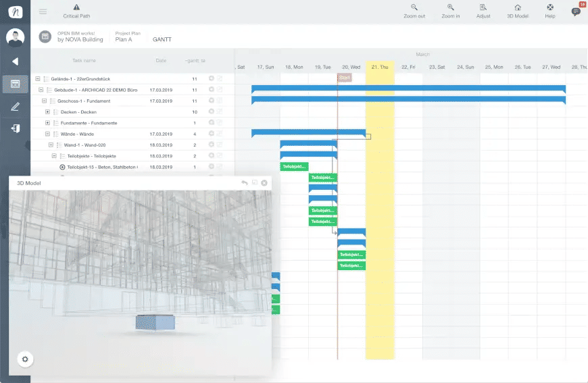The image size is (588, 383).
Task: Select the 21. Thu column header
Action: pyautogui.click(x=380, y=67)
